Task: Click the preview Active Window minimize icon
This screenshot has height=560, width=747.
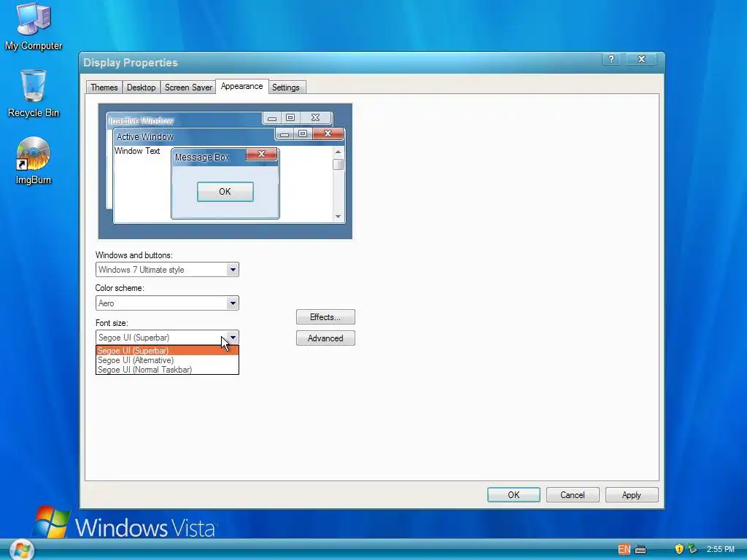Action: [x=285, y=134]
